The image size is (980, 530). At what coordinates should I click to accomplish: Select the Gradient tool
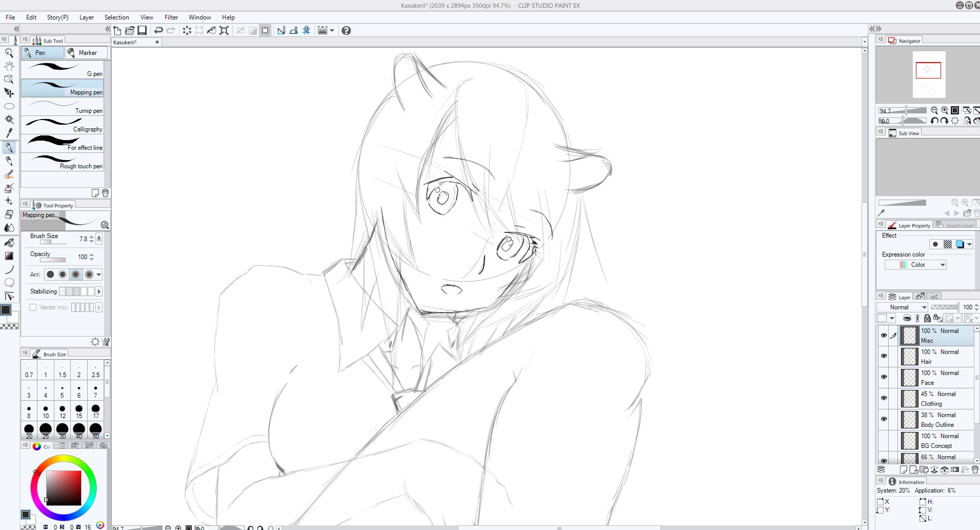coord(9,256)
